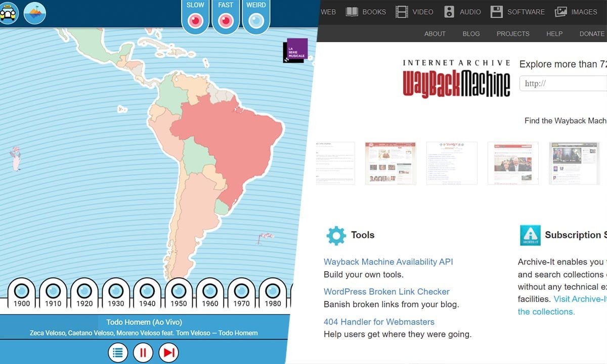Select the 1900 decade button
607x364 pixels.
(x=22, y=293)
